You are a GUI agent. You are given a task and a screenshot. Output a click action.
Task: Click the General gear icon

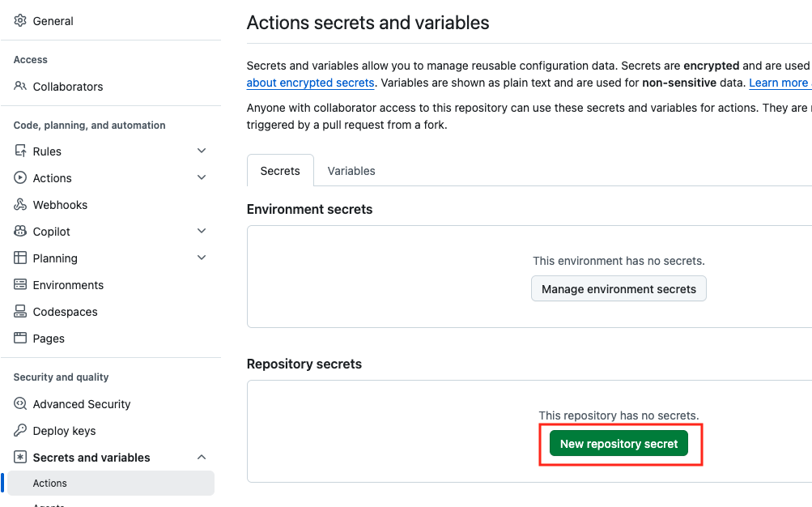20,21
